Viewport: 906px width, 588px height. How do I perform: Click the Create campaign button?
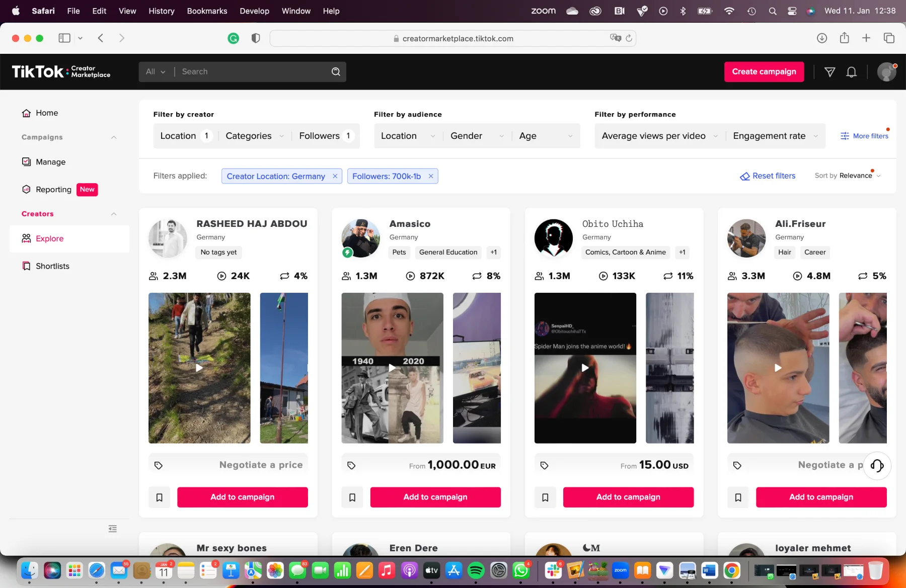tap(764, 72)
